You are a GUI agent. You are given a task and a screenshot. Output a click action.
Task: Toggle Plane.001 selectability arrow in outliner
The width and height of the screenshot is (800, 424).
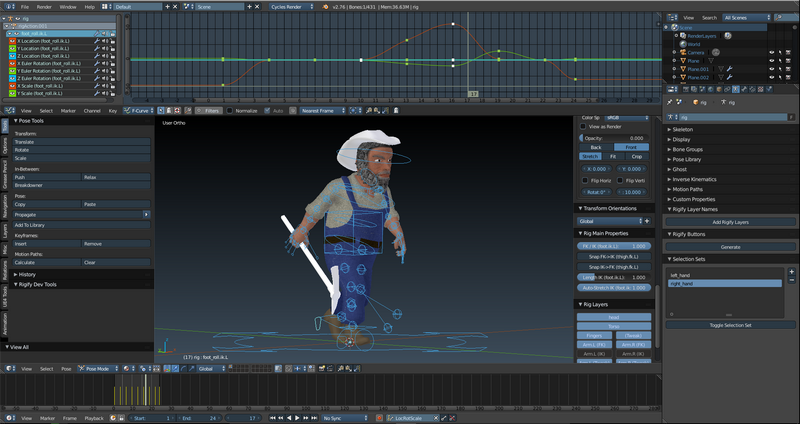click(x=780, y=69)
